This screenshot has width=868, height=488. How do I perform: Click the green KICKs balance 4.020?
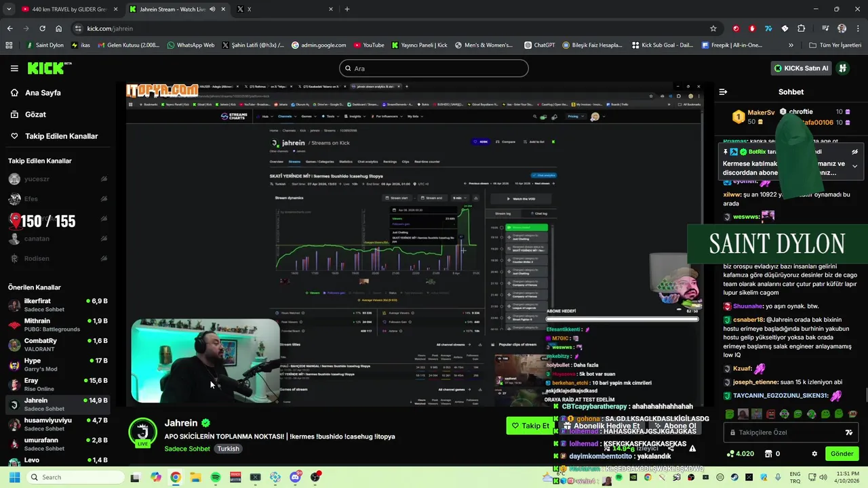coord(741,453)
